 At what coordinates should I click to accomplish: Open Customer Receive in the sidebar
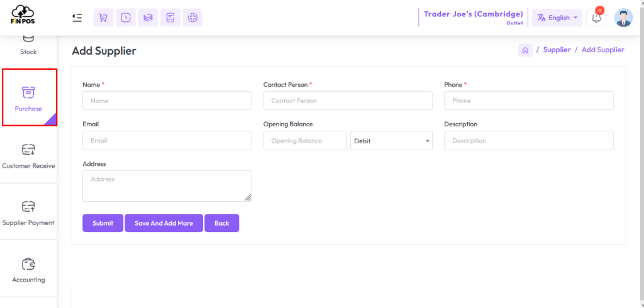(x=28, y=155)
